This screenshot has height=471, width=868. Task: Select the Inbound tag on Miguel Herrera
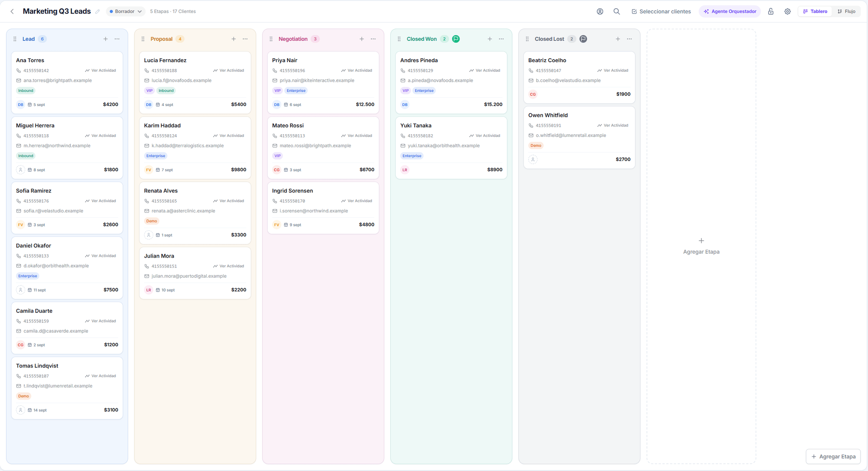tap(26, 156)
